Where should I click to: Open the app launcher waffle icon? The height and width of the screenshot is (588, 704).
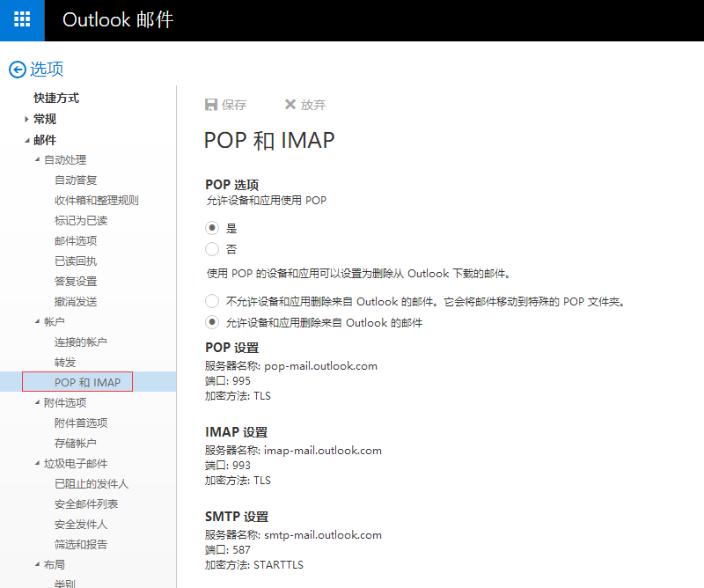[22, 19]
